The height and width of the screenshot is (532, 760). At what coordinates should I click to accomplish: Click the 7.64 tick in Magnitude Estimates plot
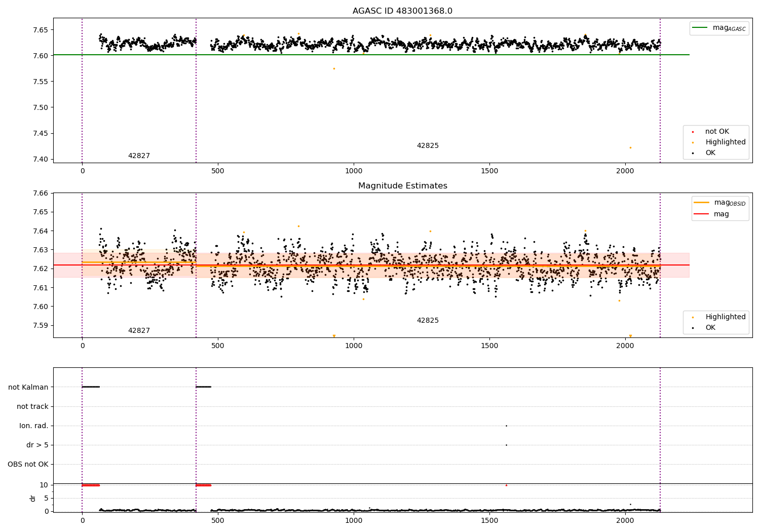pos(40,231)
